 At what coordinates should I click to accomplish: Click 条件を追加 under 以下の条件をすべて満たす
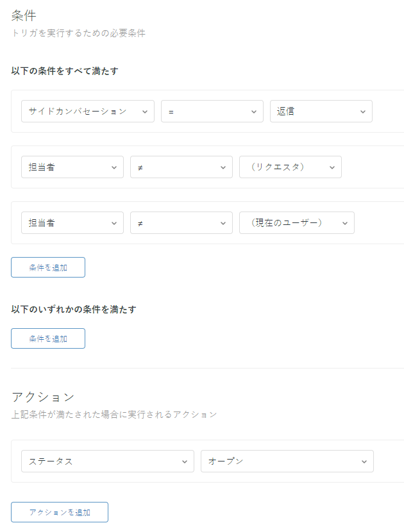pyautogui.click(x=48, y=267)
